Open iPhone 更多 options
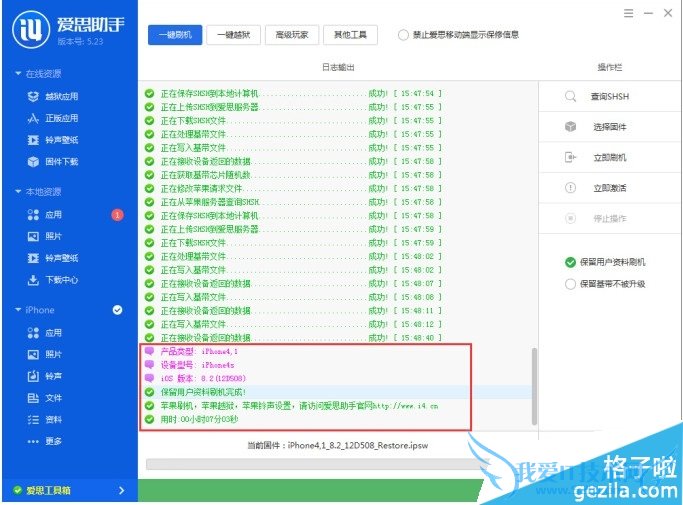The height and width of the screenshot is (505, 683). (45, 441)
